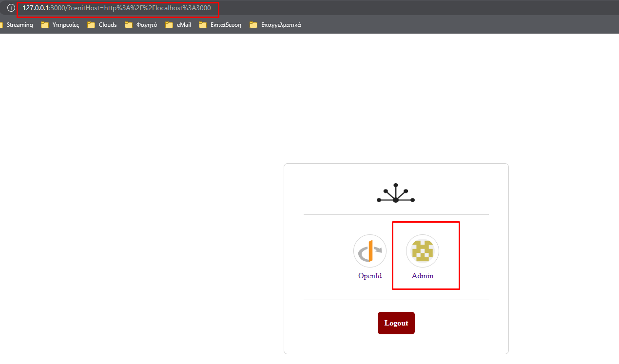Click the Cenit hub logo
The width and height of the screenshot is (619, 364).
396,192
